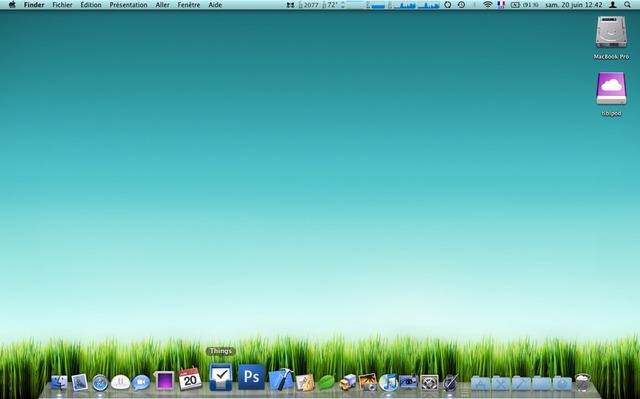Open iChat bubble icon in Dock
Screen dimensions: 640x399
tap(141, 382)
